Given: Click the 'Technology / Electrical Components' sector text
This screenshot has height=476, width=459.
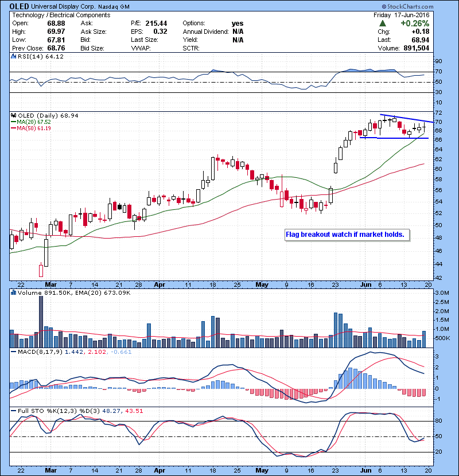Looking at the screenshot, I should pyautogui.click(x=61, y=15).
